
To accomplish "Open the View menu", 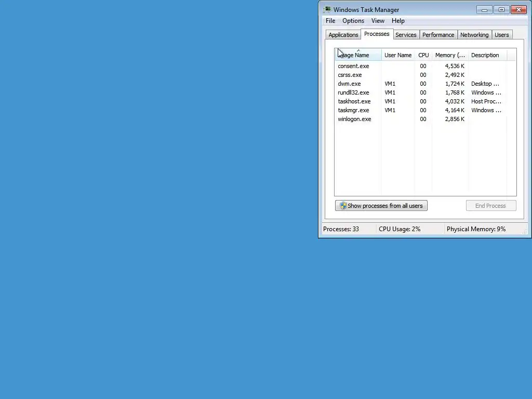I will pyautogui.click(x=378, y=21).
